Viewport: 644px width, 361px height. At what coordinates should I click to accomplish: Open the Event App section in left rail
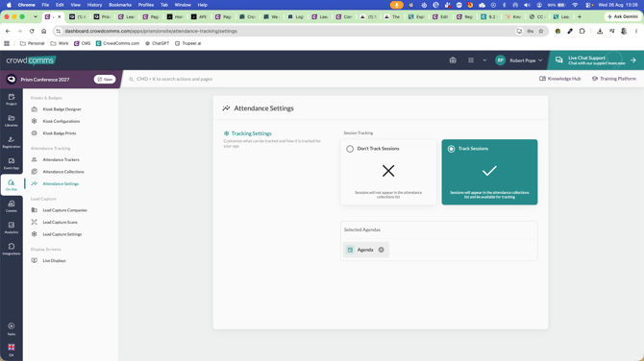pyautogui.click(x=12, y=163)
